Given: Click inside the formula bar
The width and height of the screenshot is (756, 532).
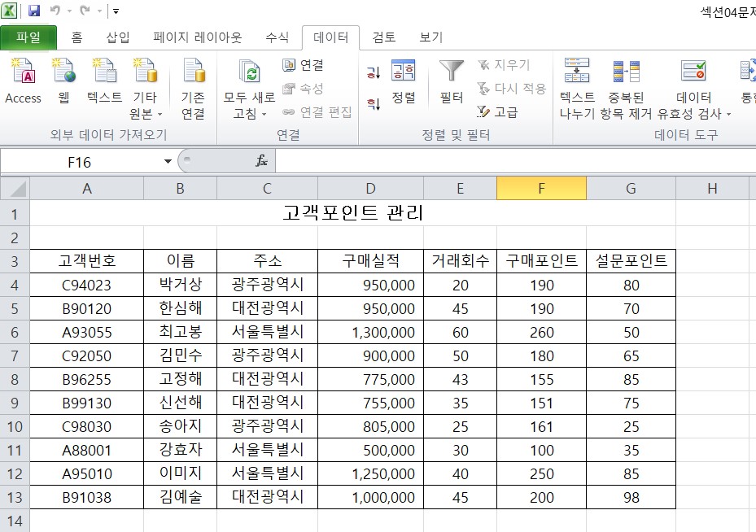Looking at the screenshot, I should [x=513, y=162].
